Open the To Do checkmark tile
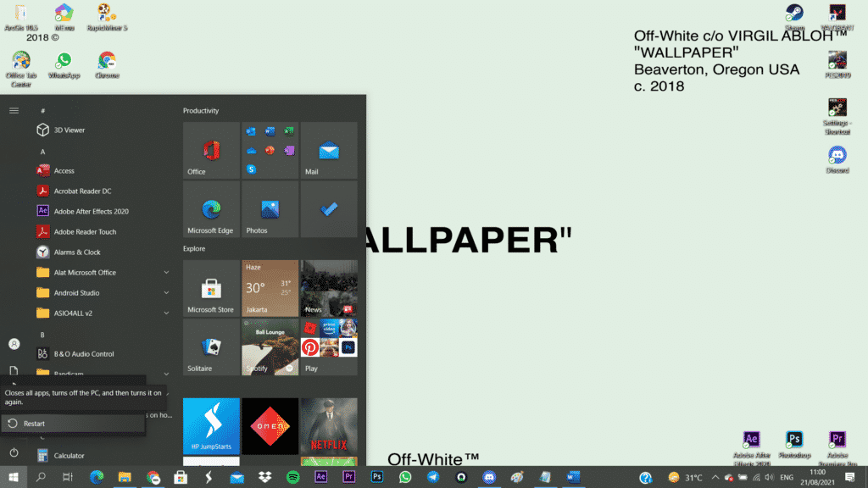This screenshot has height=488, width=868. [x=329, y=209]
